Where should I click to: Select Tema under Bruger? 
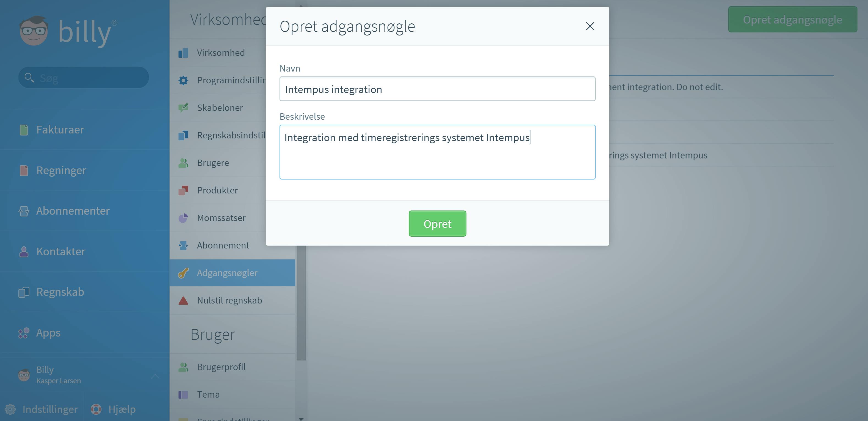point(233,394)
